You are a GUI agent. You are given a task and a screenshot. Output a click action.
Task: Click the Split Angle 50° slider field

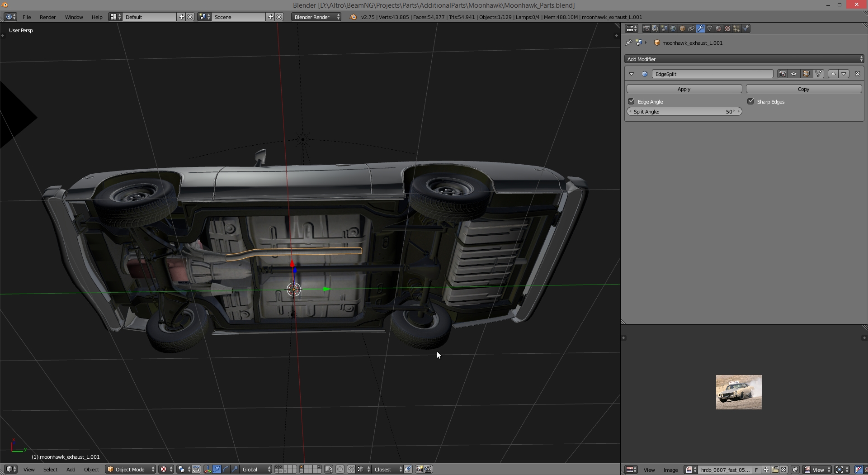pyautogui.click(x=684, y=112)
